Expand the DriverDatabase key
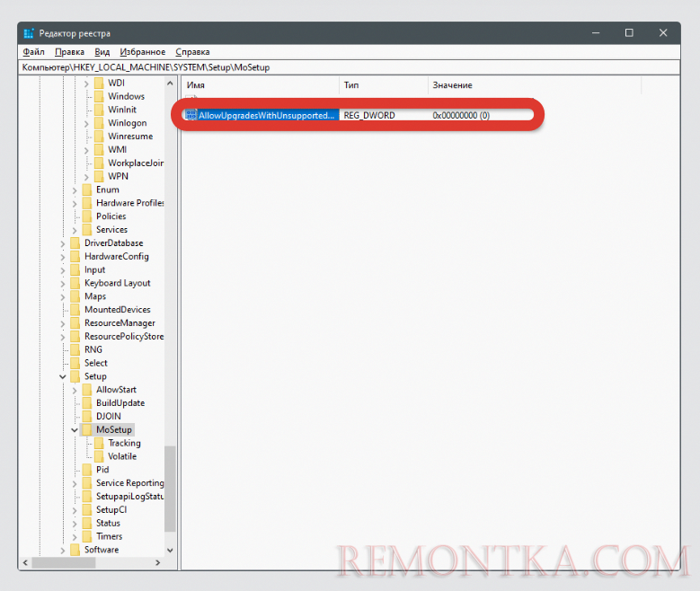This screenshot has height=591, width=700. click(x=63, y=243)
